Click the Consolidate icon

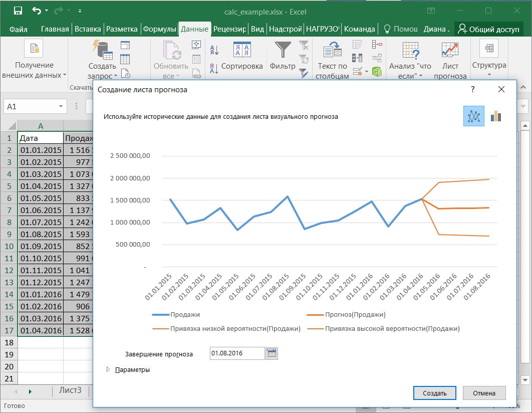pyautogui.click(x=377, y=45)
